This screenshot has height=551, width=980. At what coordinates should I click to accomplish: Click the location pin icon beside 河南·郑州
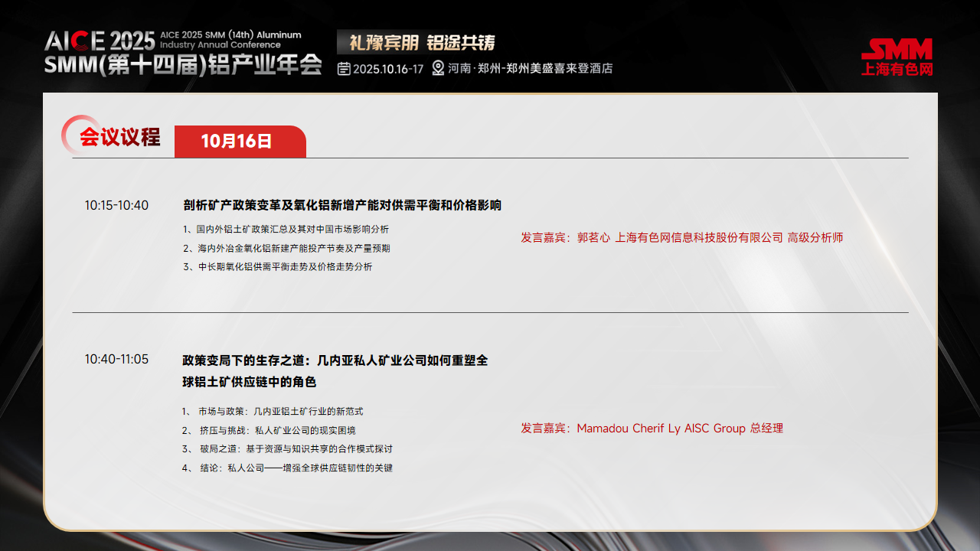[x=438, y=68]
